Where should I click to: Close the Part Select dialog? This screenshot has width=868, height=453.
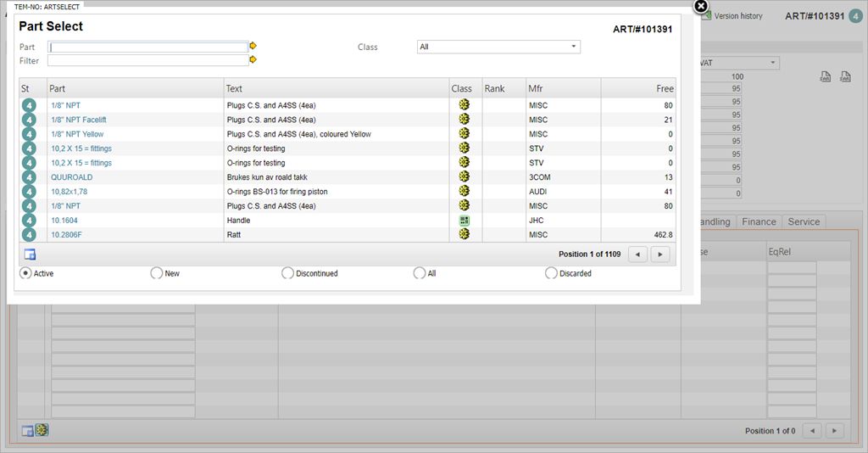pyautogui.click(x=701, y=7)
